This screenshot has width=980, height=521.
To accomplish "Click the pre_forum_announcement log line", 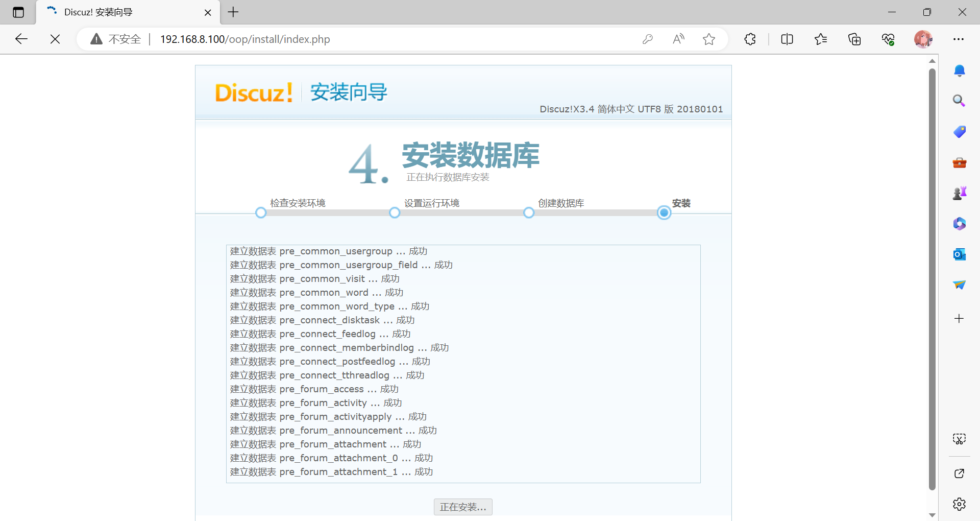I will pyautogui.click(x=333, y=430).
